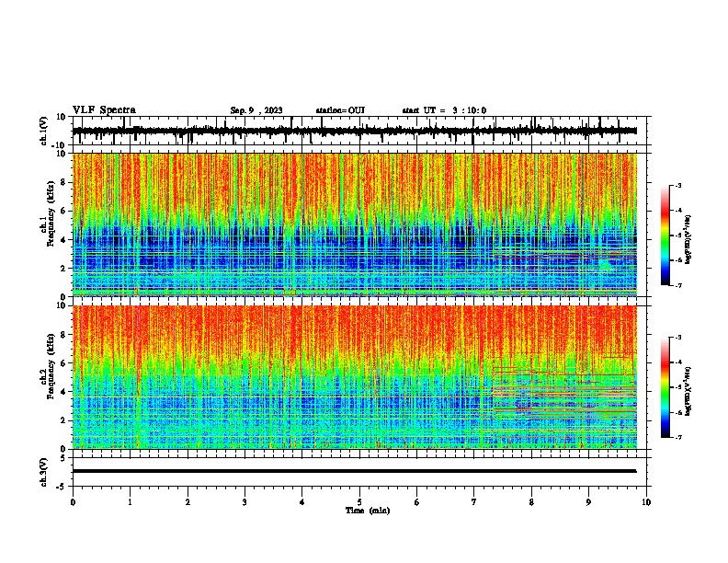Click time axis tick label "2"
728x563 pixels.
coord(188,502)
